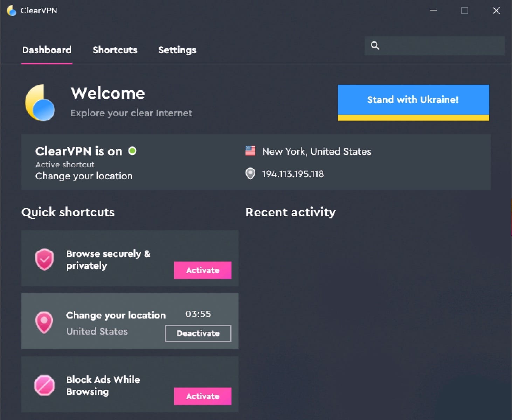Click the ClearVPN is on status text
512x420 pixels.
click(79, 151)
